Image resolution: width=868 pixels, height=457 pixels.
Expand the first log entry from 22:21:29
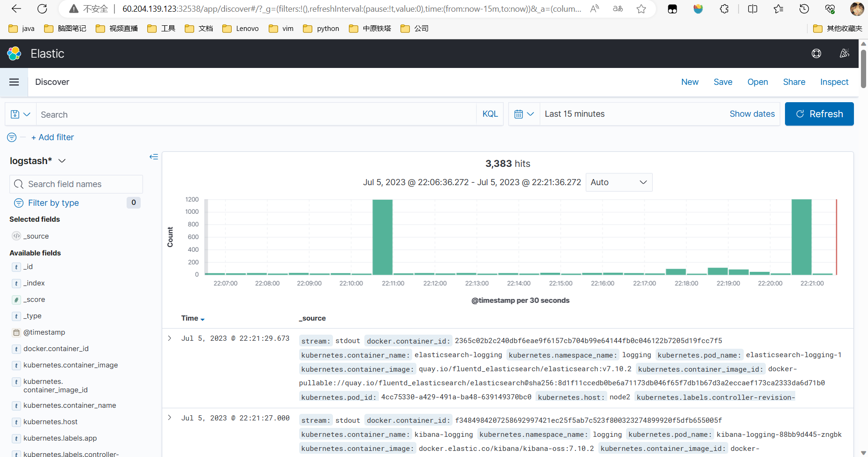[169, 338]
